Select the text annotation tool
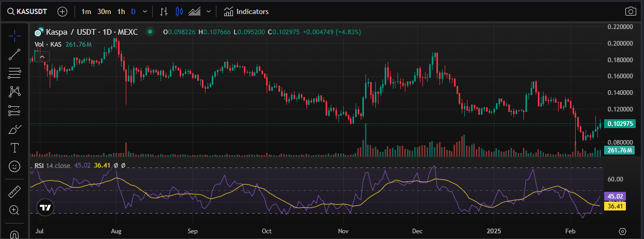The height and width of the screenshot is (239, 644). pyautogui.click(x=14, y=148)
